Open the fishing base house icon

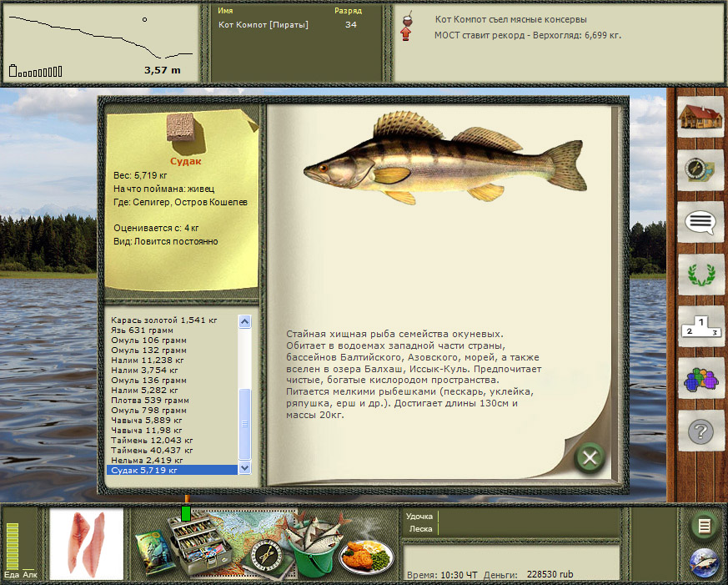699,118
